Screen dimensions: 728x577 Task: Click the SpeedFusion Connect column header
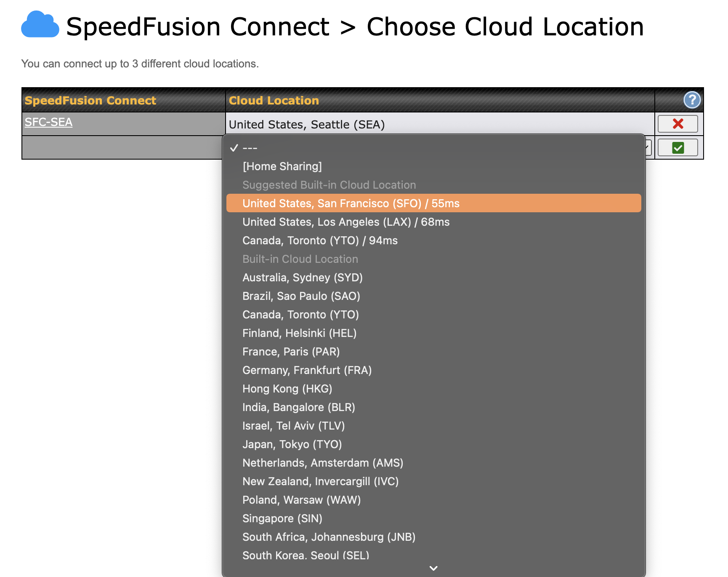pos(90,101)
